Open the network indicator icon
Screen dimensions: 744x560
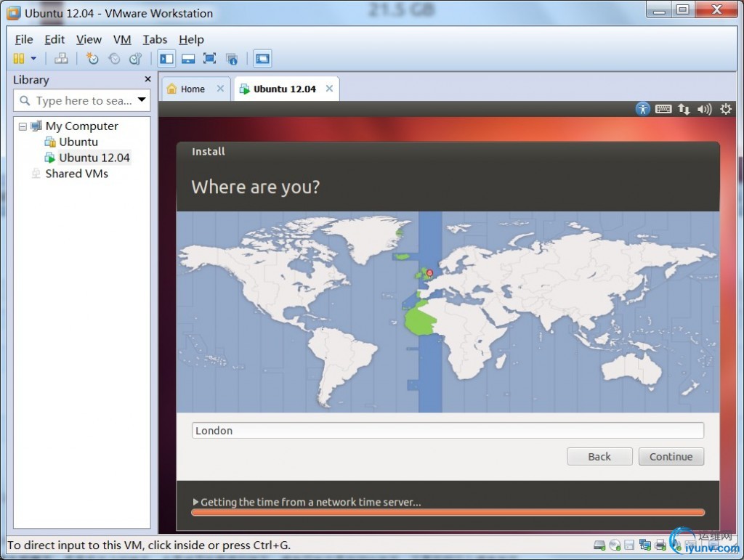tap(684, 109)
